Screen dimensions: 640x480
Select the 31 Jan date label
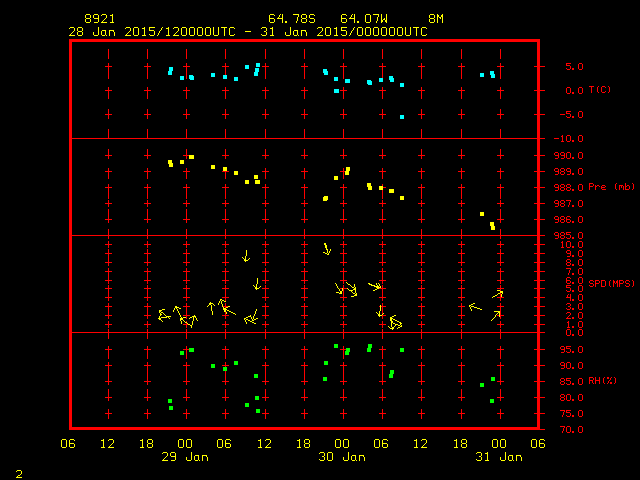click(499, 457)
